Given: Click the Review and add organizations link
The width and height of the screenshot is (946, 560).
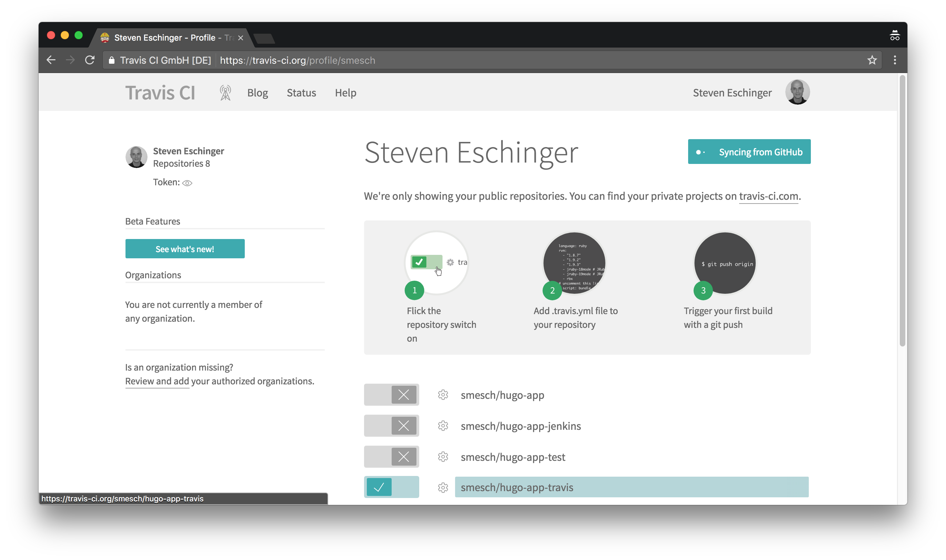Looking at the screenshot, I should tap(156, 381).
